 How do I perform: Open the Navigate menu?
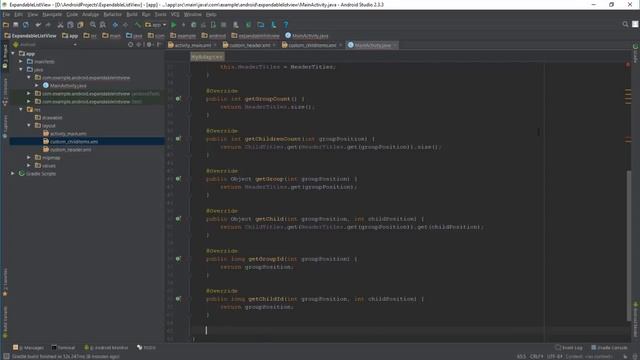tap(52, 14)
